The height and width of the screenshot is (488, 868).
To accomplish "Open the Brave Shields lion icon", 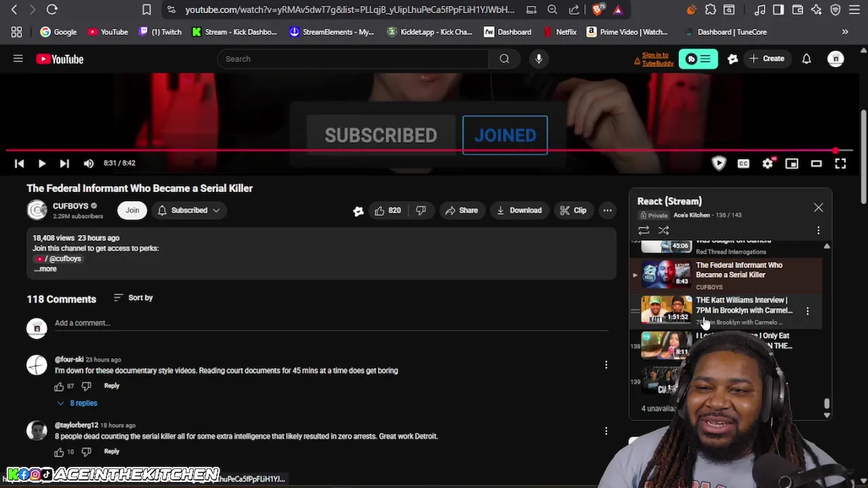I will pos(597,9).
